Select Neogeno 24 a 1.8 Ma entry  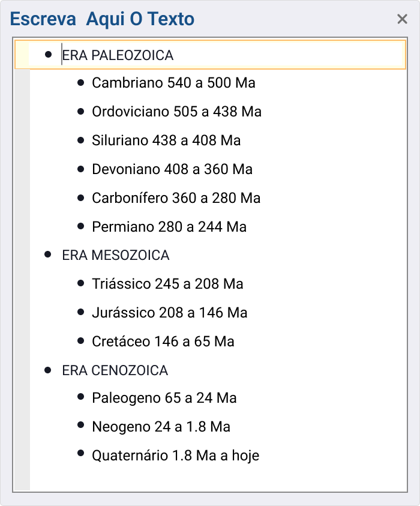coord(161,427)
